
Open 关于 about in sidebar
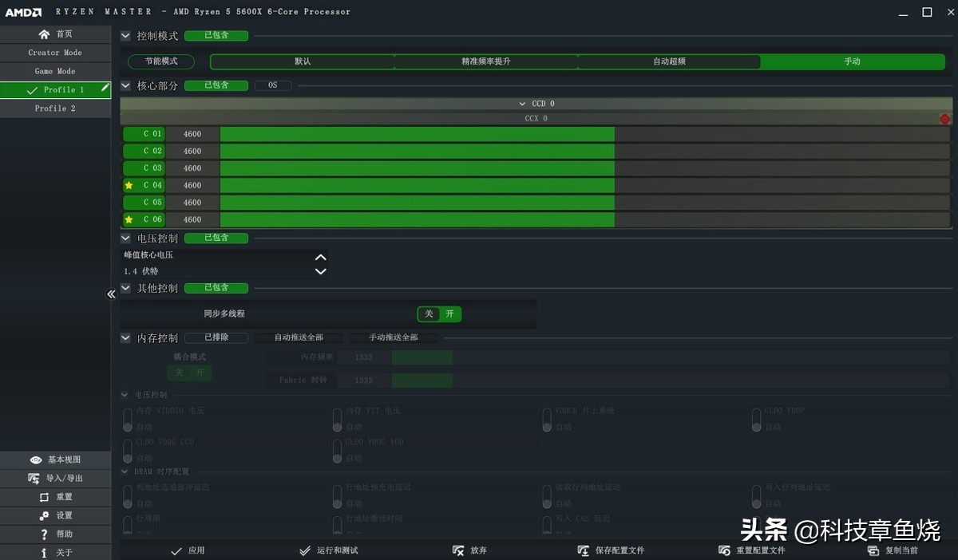pyautogui.click(x=55, y=552)
